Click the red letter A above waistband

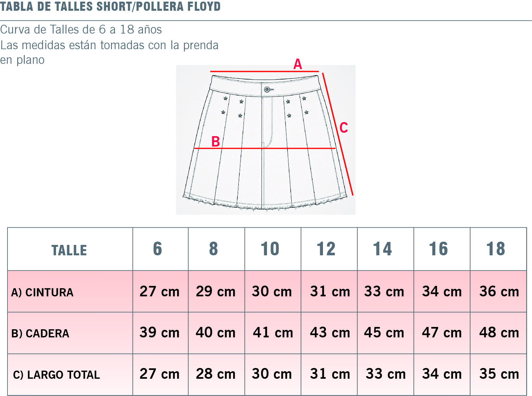point(298,64)
